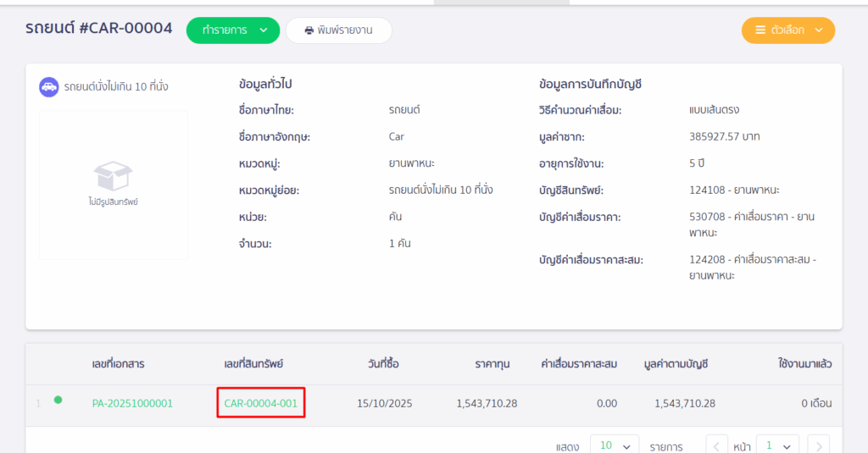Open the green ทำรายการ dropdown

pyautogui.click(x=232, y=30)
